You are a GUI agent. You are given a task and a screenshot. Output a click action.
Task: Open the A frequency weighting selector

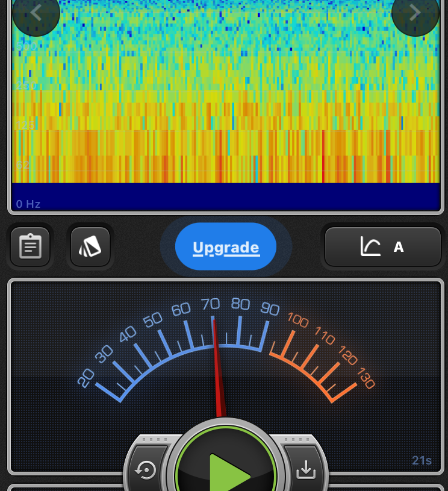coord(398,246)
